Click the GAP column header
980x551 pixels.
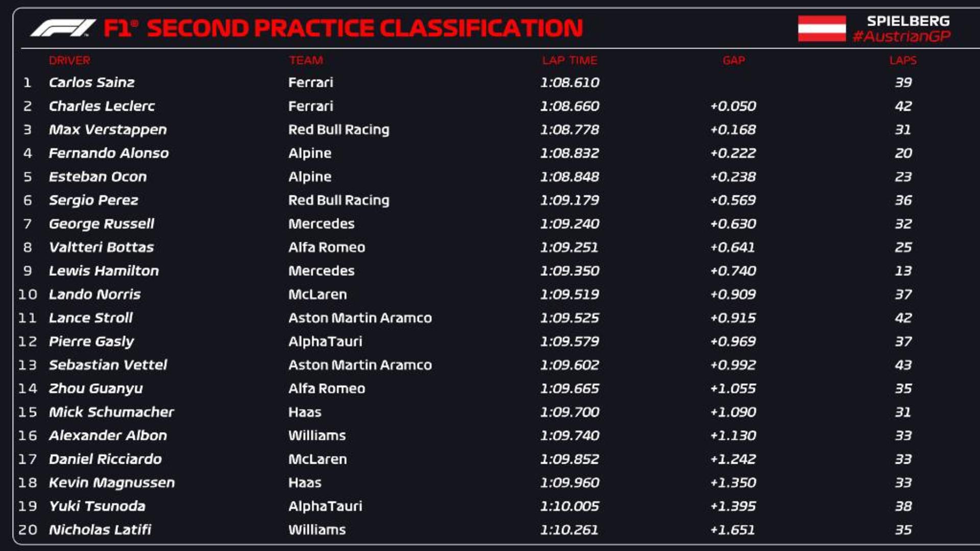tap(733, 60)
